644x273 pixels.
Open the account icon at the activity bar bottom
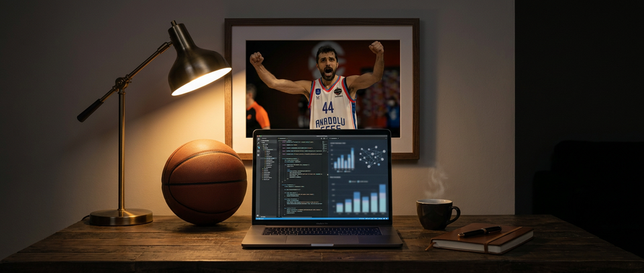point(258,215)
